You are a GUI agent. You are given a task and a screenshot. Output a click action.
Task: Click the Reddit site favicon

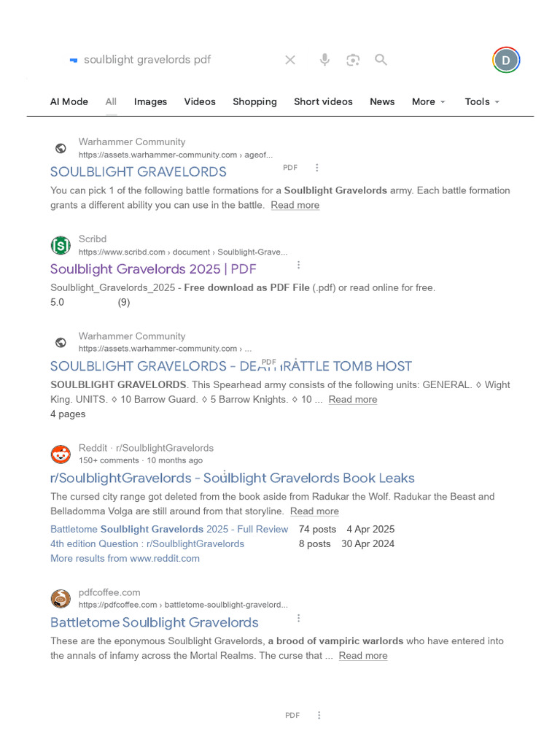click(x=61, y=454)
